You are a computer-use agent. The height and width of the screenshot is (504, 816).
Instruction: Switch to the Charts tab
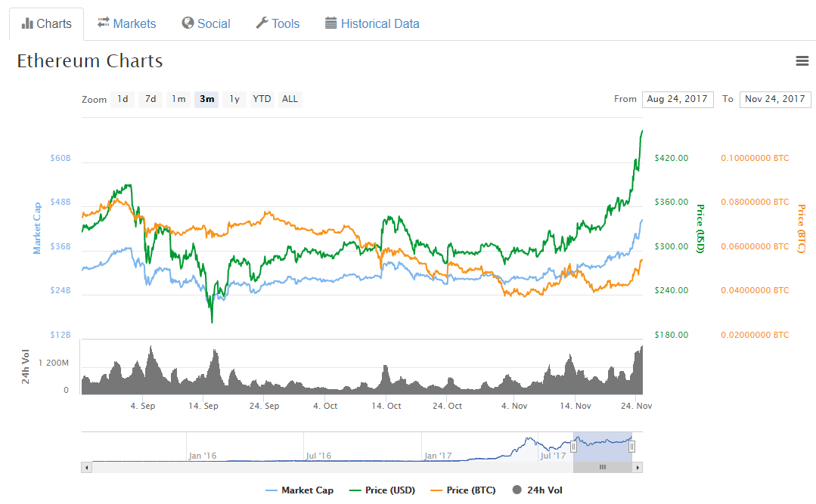(47, 23)
